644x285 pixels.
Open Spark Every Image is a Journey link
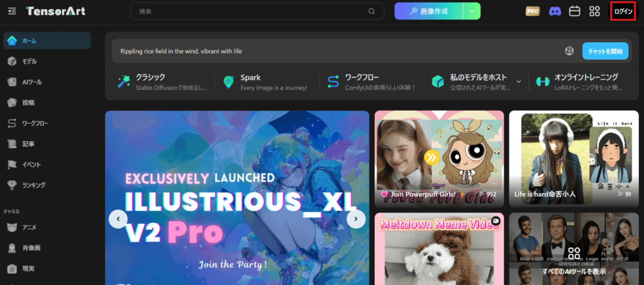tap(266, 82)
